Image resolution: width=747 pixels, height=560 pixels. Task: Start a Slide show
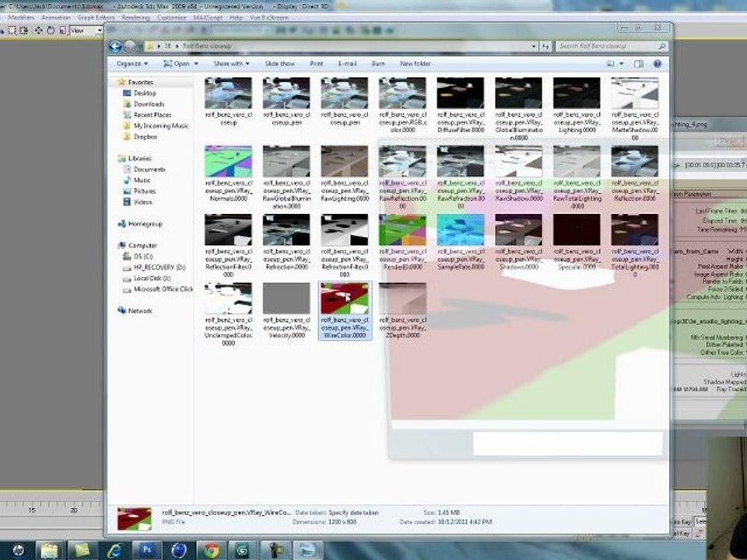point(279,63)
